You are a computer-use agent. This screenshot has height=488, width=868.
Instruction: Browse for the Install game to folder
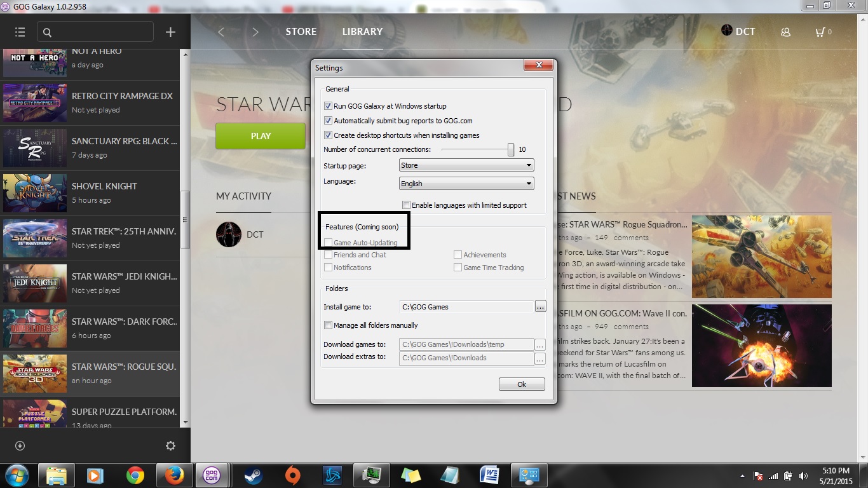pos(540,307)
